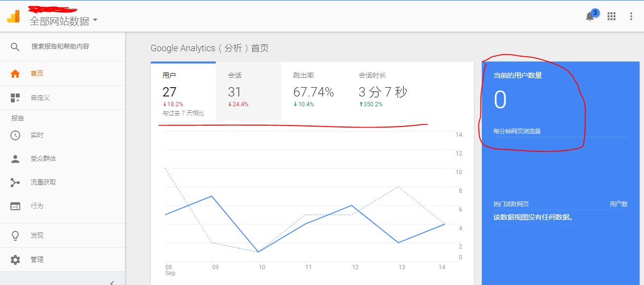
Task: Click the 首页 home icon
Action: (15, 74)
